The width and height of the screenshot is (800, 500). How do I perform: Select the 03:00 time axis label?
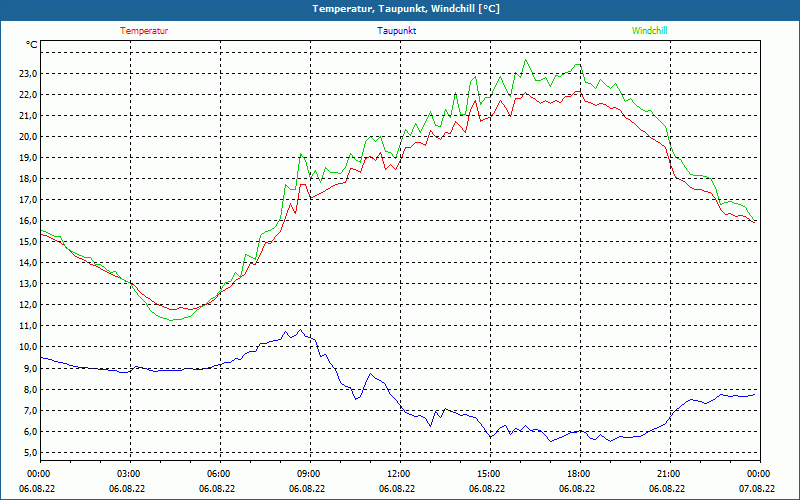tap(129, 474)
